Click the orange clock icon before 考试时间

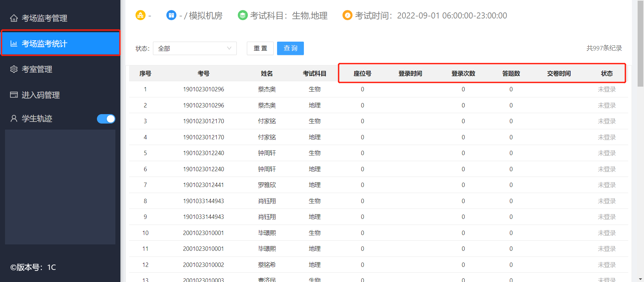347,15
